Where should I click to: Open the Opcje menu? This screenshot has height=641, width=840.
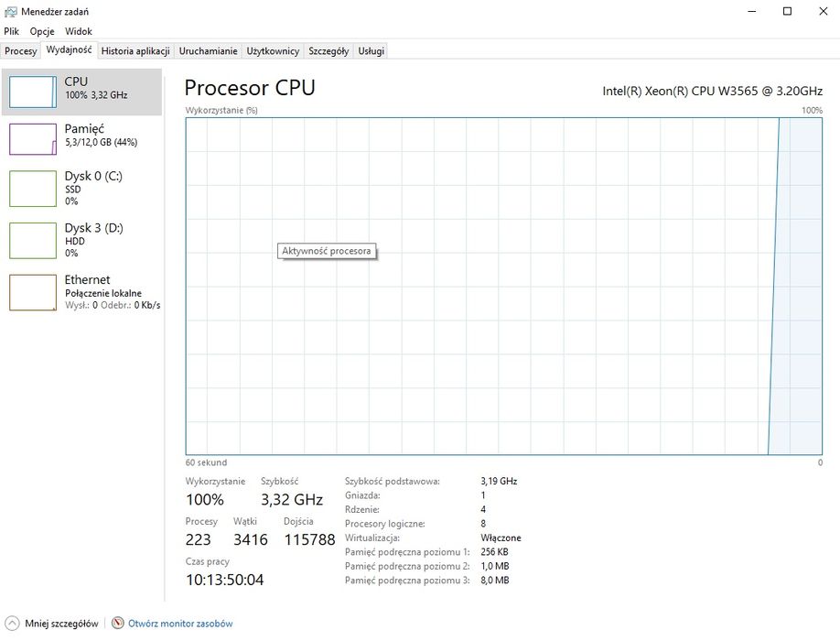point(42,31)
